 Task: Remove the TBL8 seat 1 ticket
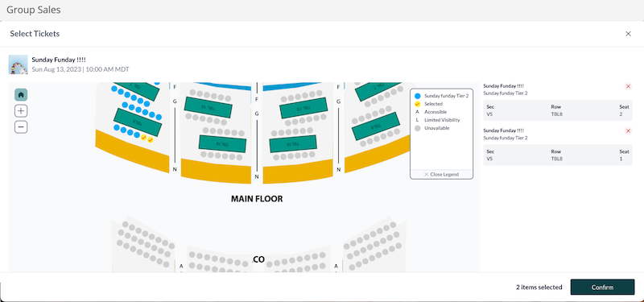tap(628, 130)
